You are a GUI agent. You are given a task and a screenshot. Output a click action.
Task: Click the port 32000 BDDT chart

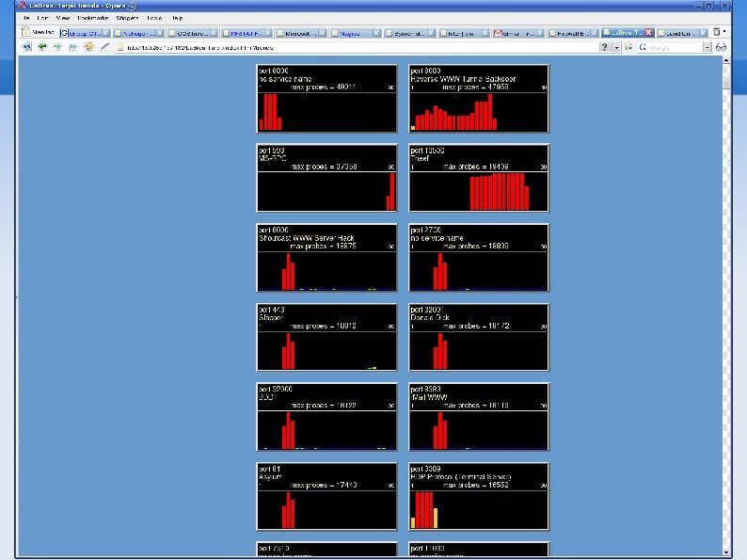(326, 417)
